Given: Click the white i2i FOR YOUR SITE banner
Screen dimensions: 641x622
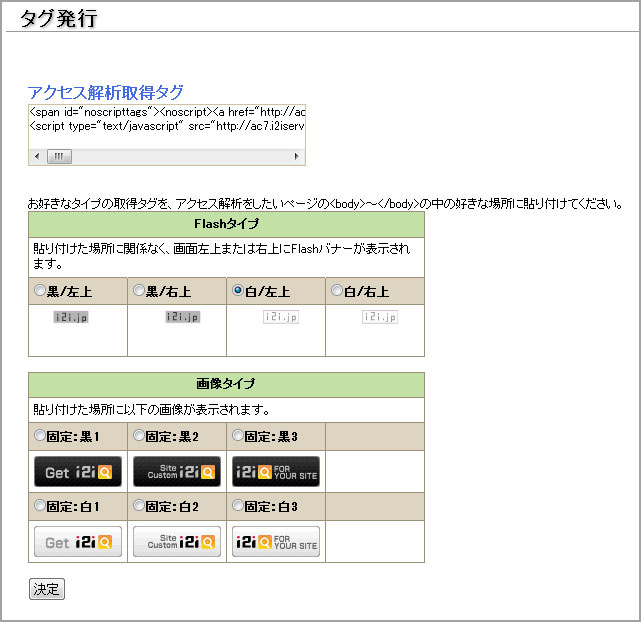Looking at the screenshot, I should [276, 541].
